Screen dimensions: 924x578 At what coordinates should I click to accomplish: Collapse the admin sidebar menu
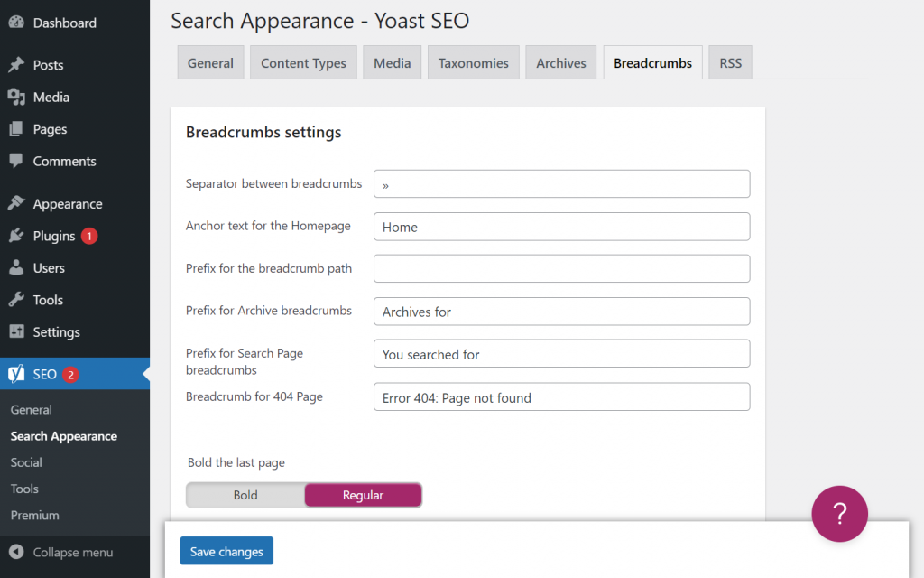(61, 552)
